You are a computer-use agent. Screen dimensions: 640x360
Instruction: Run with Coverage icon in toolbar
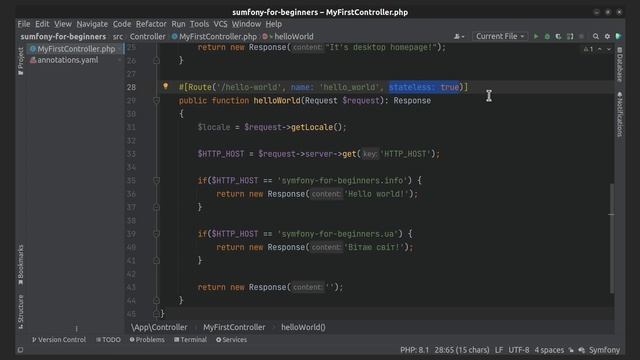[x=558, y=36]
